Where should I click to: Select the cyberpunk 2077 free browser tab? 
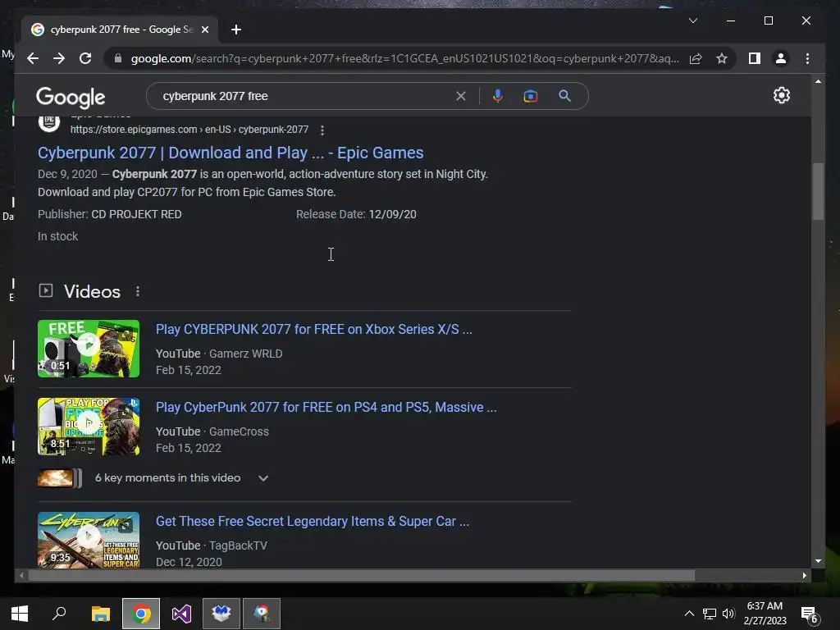pos(120,30)
